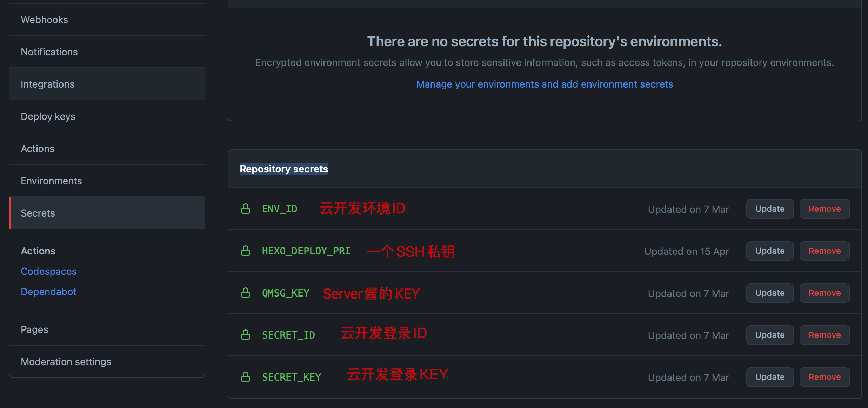868x408 pixels.
Task: Click the lock icon beside HEXO_DEPLOY_PRI
Action: [x=246, y=251]
